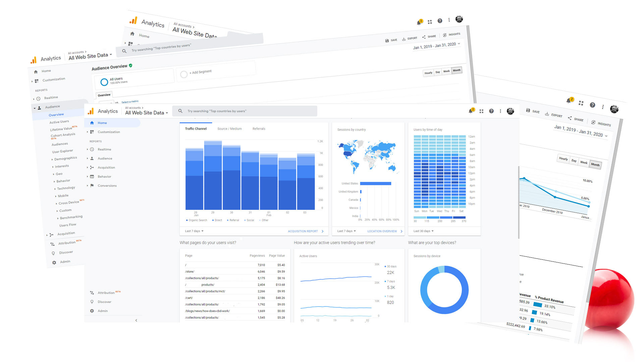Click Direct legend dot

213,221
